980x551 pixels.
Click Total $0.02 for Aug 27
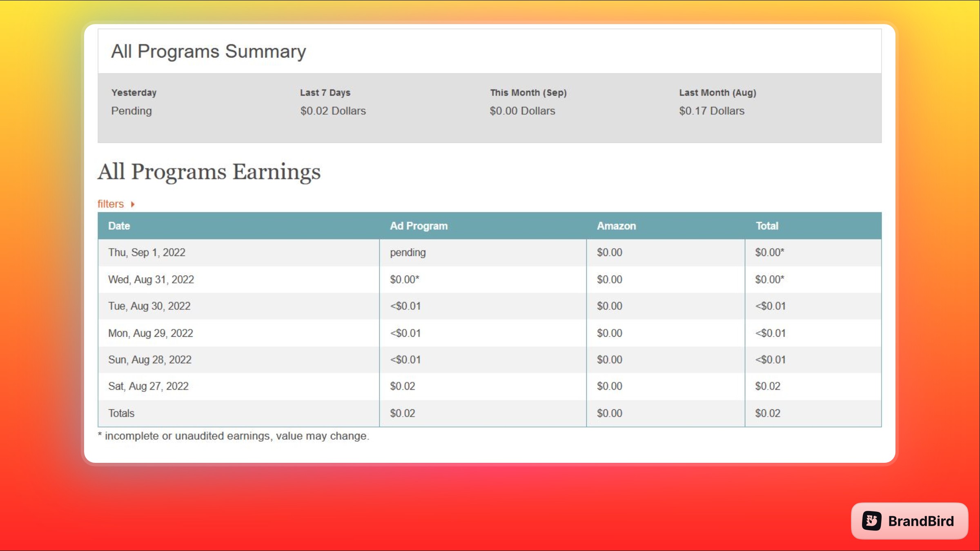[767, 386]
